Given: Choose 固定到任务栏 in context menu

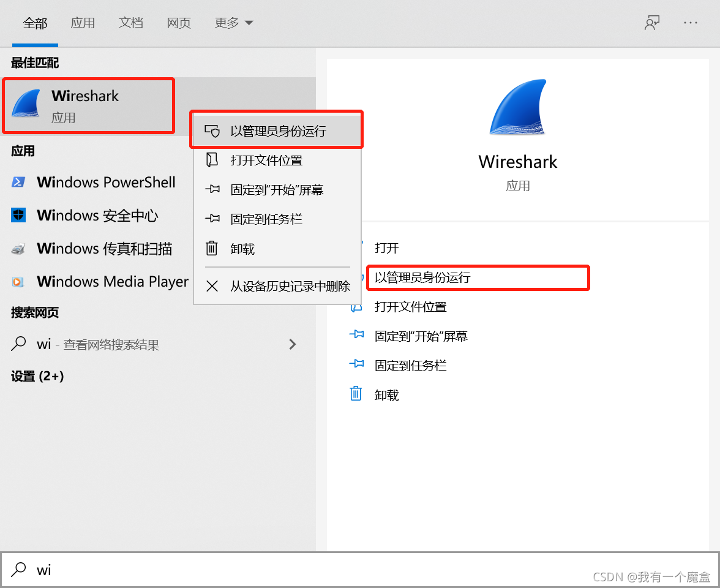Looking at the screenshot, I should [277, 219].
